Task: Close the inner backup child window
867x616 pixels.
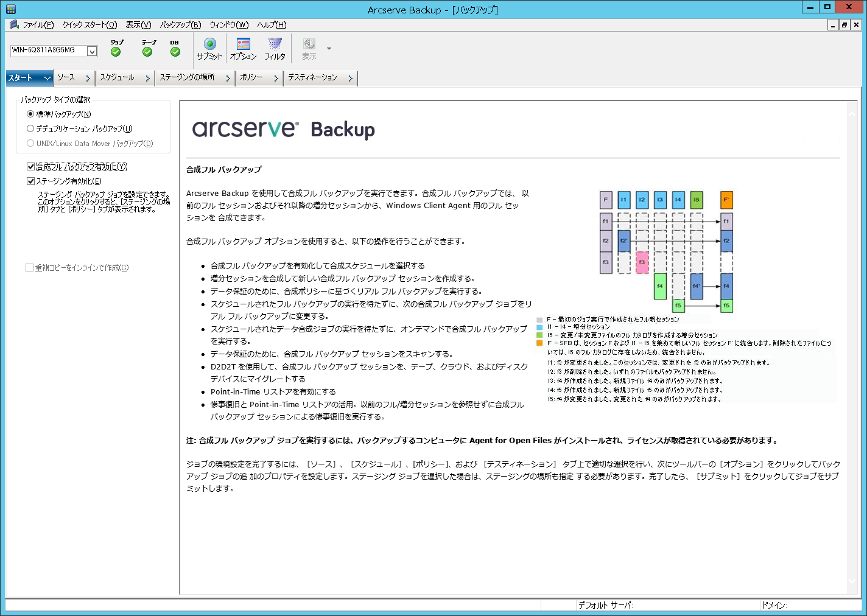Action: tap(856, 25)
